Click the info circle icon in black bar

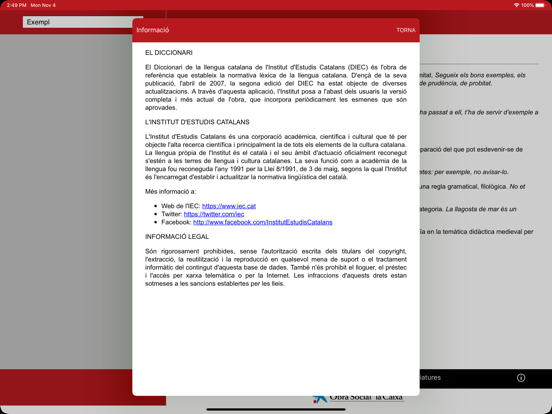coord(521,378)
